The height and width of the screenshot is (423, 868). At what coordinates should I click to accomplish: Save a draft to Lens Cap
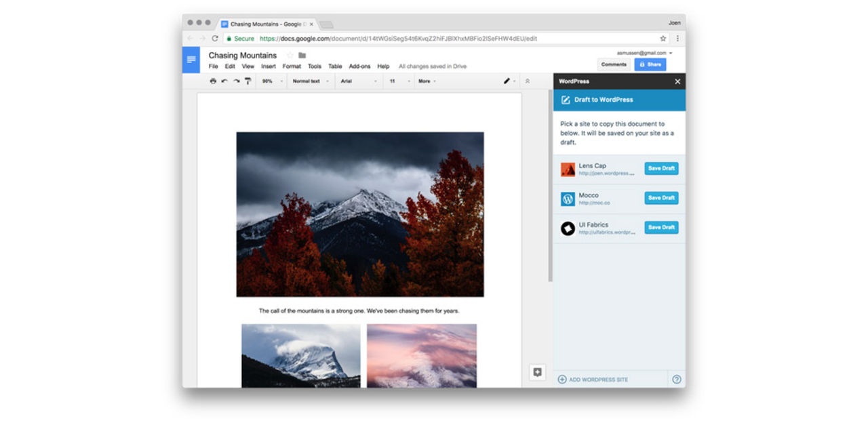pyautogui.click(x=660, y=168)
